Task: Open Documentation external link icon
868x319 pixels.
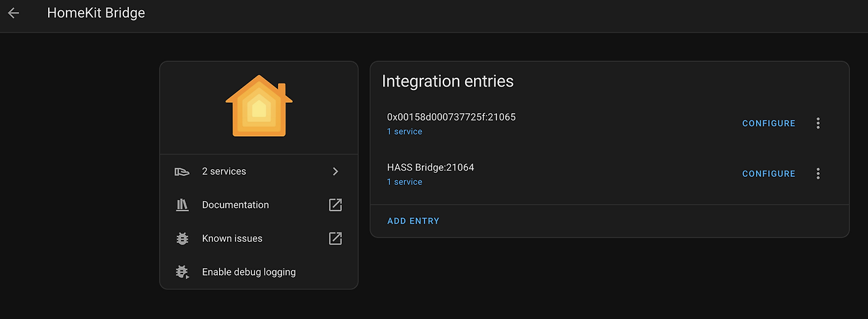Action: pos(335,205)
